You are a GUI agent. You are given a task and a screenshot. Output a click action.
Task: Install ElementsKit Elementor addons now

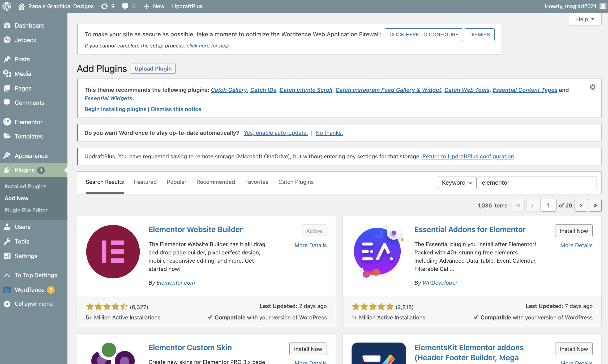tap(574, 349)
